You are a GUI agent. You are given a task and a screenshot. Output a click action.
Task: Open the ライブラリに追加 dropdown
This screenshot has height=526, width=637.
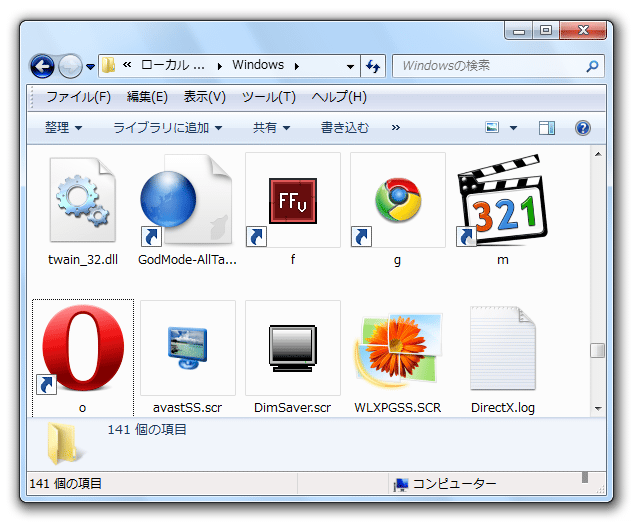tap(167, 128)
